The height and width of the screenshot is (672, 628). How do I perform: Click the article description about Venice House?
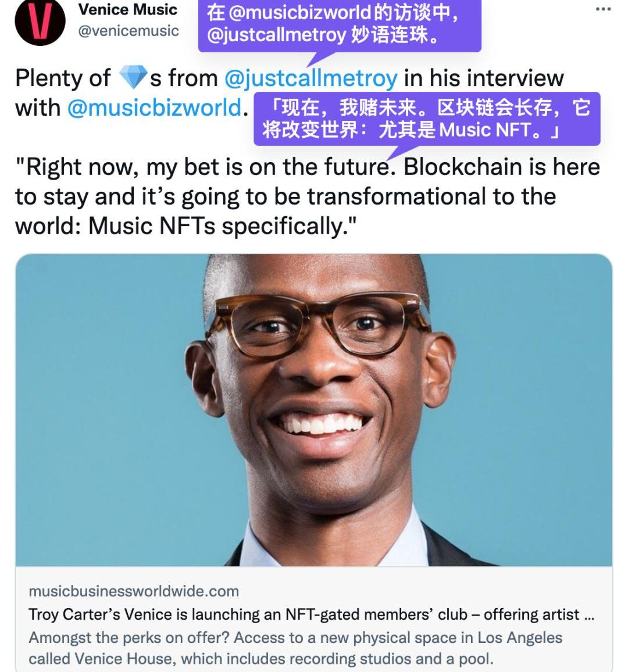coord(295,648)
